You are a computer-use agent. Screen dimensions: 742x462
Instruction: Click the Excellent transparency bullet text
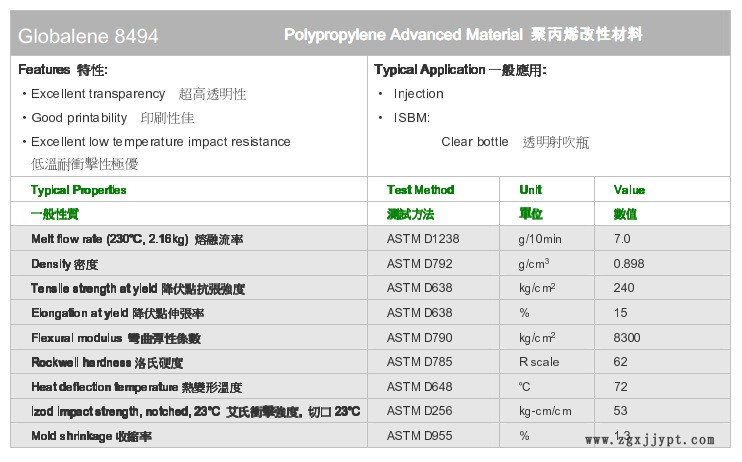pos(98,94)
